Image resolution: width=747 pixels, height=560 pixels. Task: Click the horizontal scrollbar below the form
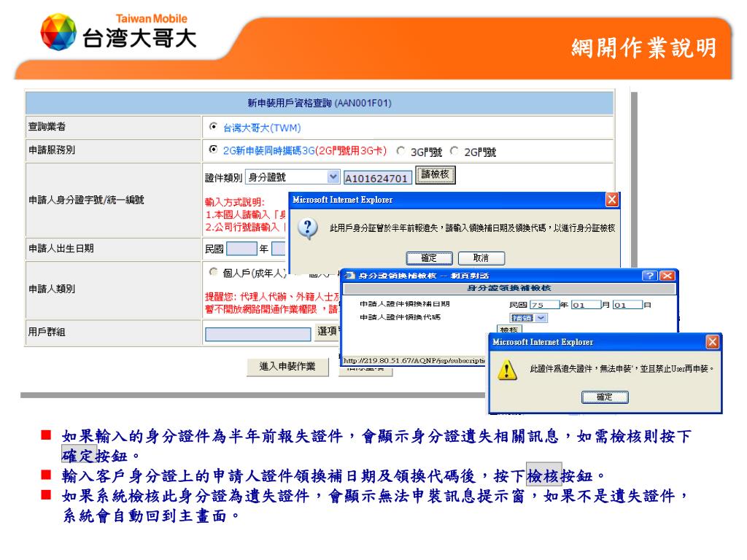252,395
